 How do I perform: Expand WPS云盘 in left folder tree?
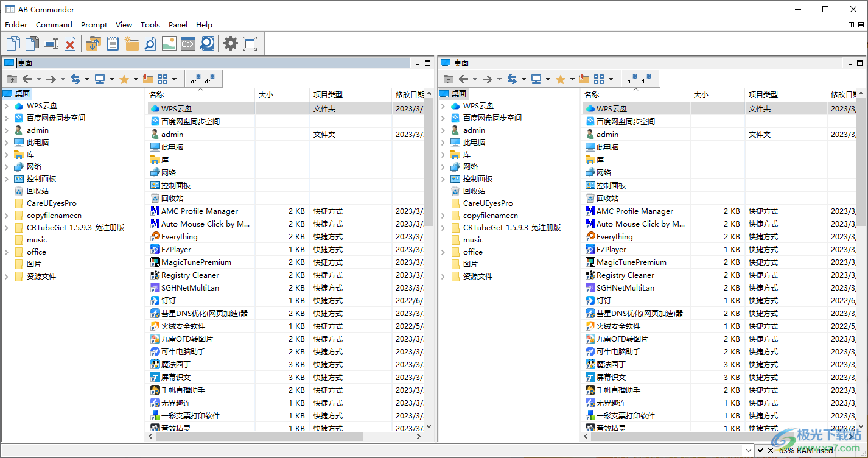tap(7, 106)
